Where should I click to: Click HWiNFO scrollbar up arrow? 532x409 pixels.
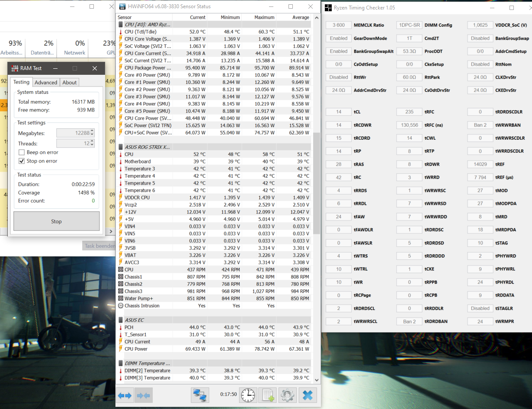coord(316,17)
